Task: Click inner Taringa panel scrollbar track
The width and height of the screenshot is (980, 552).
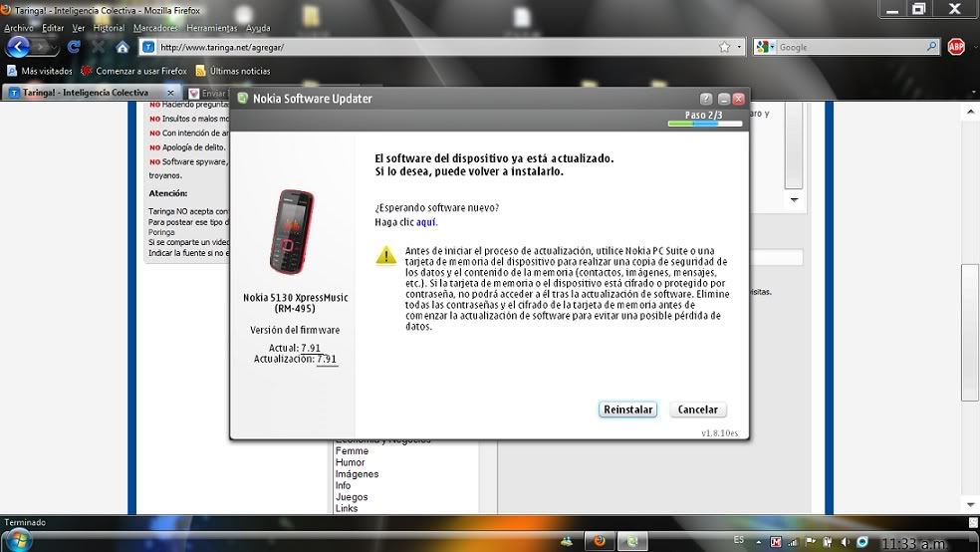Action: (x=794, y=145)
